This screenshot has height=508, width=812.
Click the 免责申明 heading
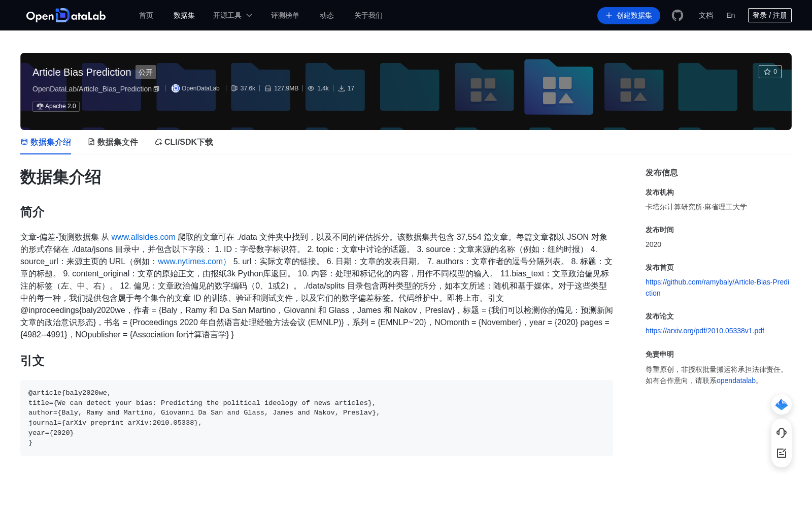pyautogui.click(x=660, y=354)
